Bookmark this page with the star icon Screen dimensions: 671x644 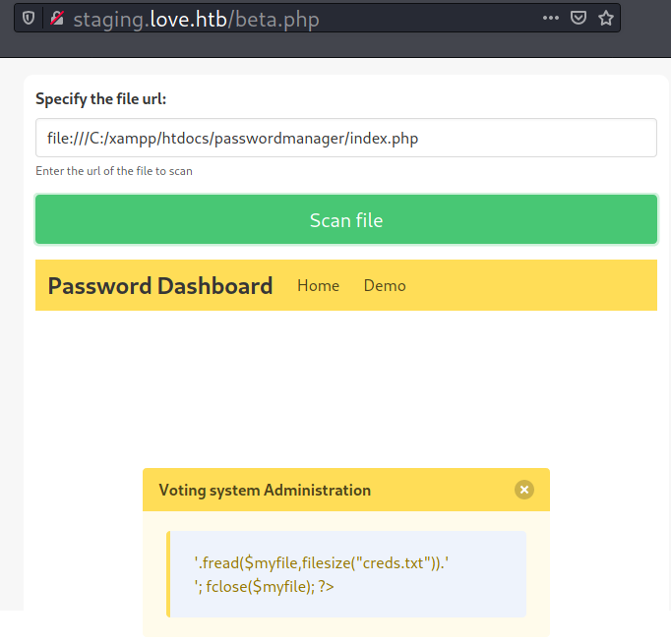tap(606, 19)
